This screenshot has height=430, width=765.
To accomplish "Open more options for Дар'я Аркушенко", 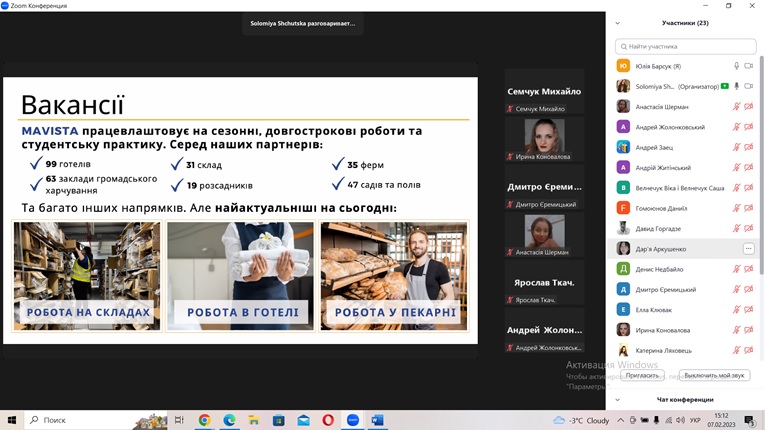I will (x=748, y=248).
